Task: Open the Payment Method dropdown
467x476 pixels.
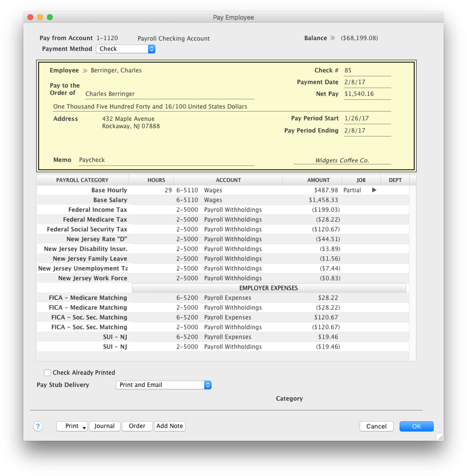Action: 152,49
